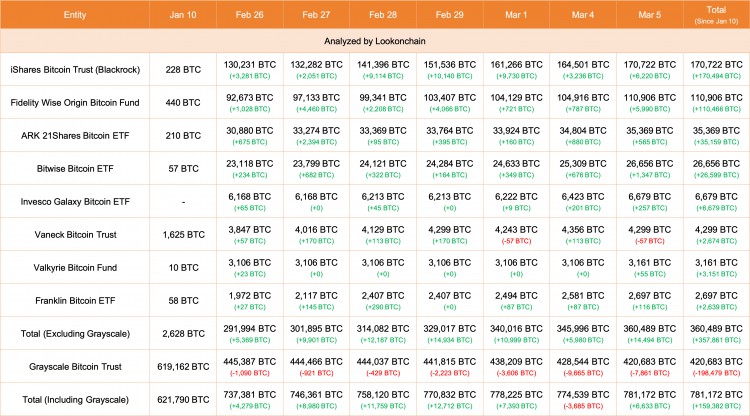
Task: Click the 151,536 BTC value
Action: click(450, 65)
